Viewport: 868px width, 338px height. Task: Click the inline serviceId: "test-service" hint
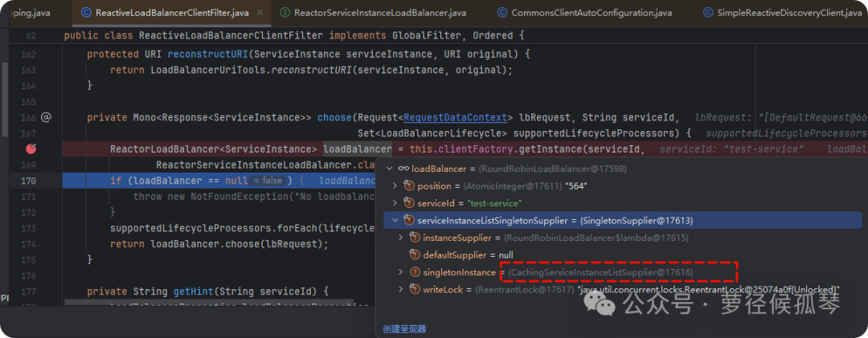tap(732, 149)
